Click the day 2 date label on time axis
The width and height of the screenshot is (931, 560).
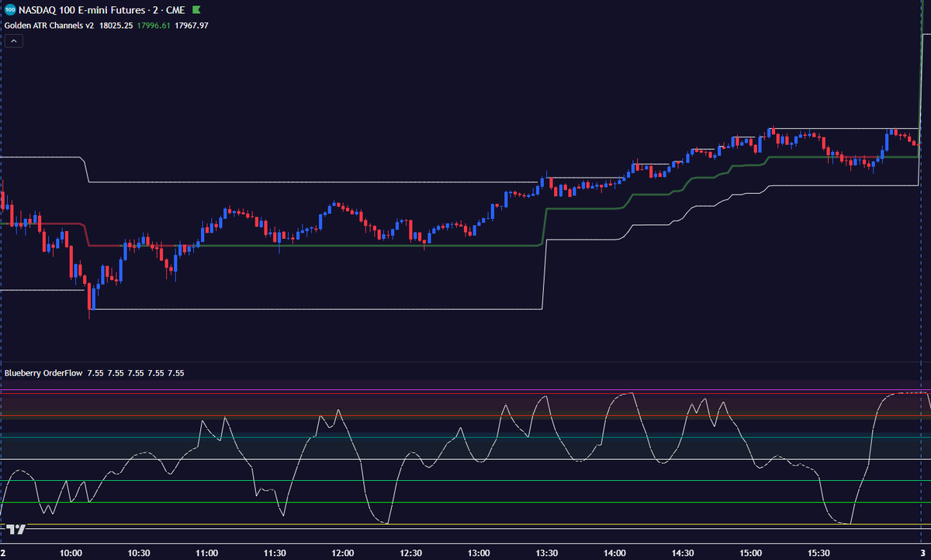coord(4,553)
